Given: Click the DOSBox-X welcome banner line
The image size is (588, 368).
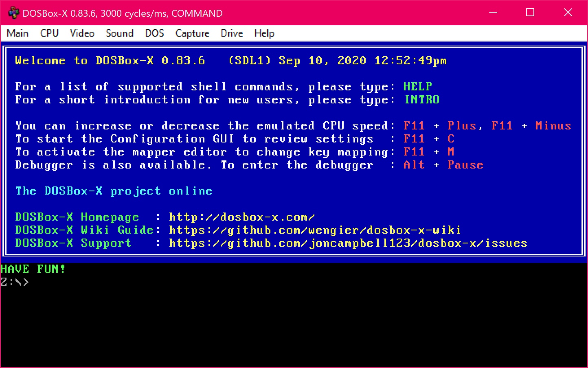Looking at the screenshot, I should [x=231, y=60].
